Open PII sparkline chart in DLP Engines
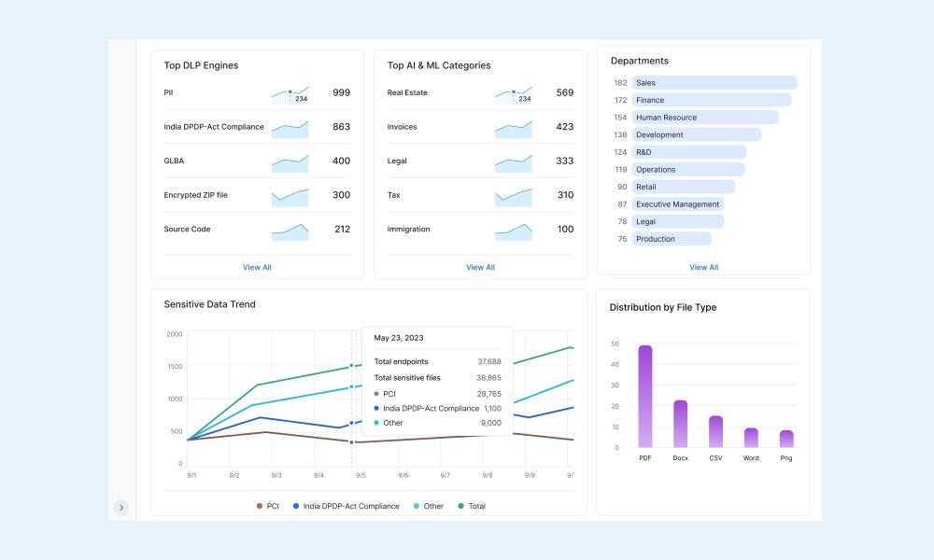934x560 pixels. click(x=290, y=93)
